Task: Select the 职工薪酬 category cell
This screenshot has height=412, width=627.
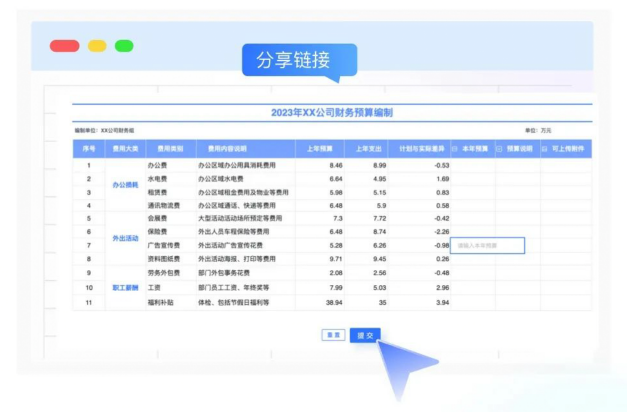Action: point(125,286)
